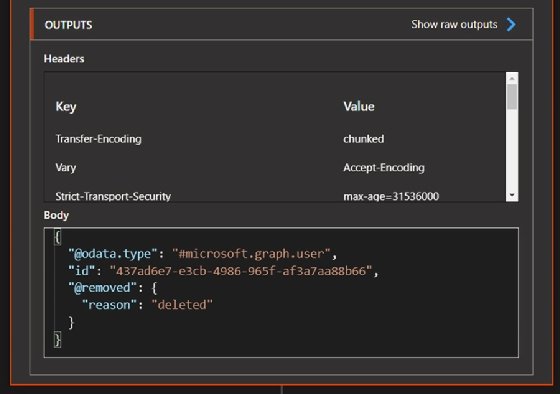Click the "@odata.type" key in body
This screenshot has height=394, width=560.
pyautogui.click(x=113, y=254)
